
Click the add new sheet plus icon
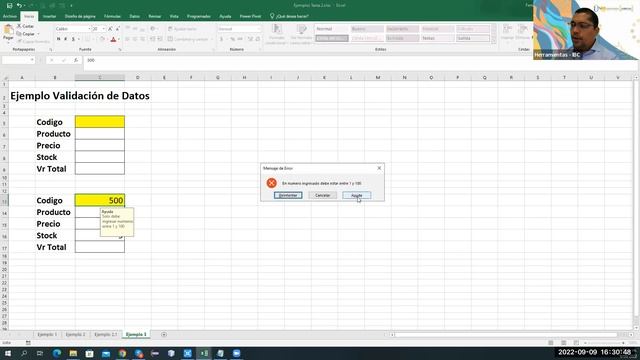click(164, 335)
